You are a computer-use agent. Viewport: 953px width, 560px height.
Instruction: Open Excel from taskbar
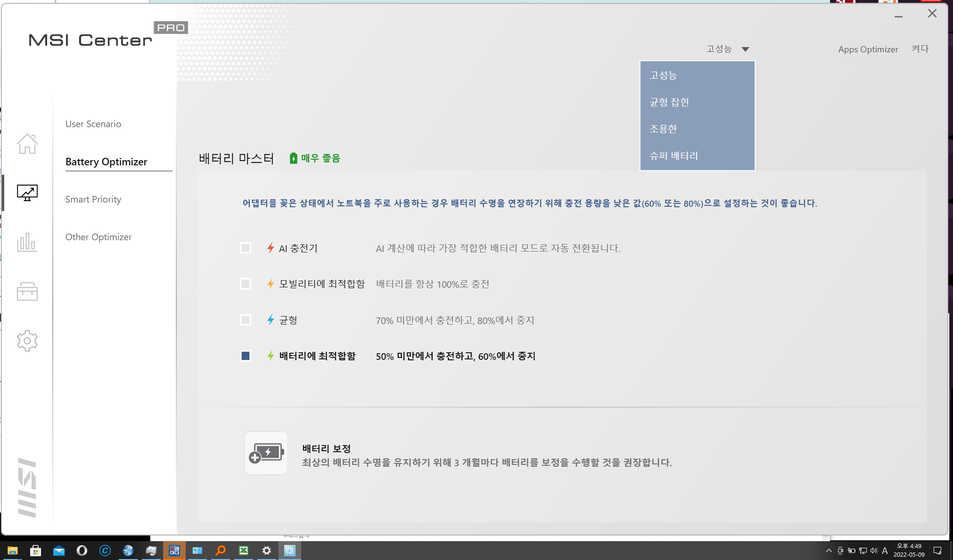(x=244, y=551)
